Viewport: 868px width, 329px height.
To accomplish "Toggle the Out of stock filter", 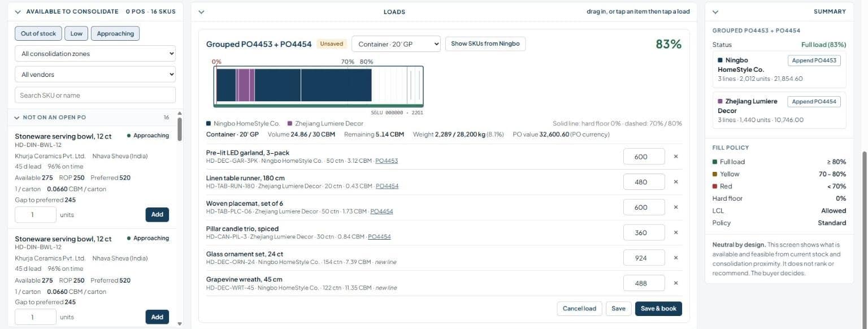I will [38, 33].
